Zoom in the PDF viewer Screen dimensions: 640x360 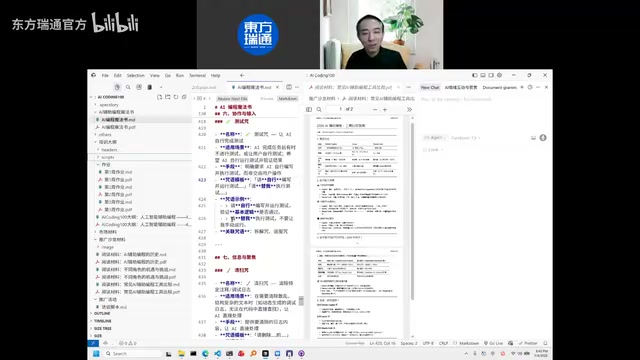tap(384, 109)
